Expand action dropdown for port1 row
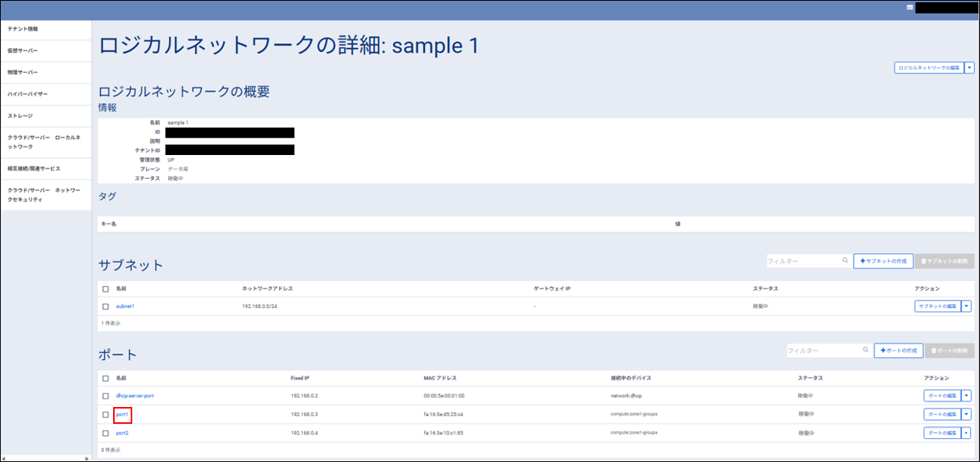Viewport: 980px width, 462px height. (966, 415)
